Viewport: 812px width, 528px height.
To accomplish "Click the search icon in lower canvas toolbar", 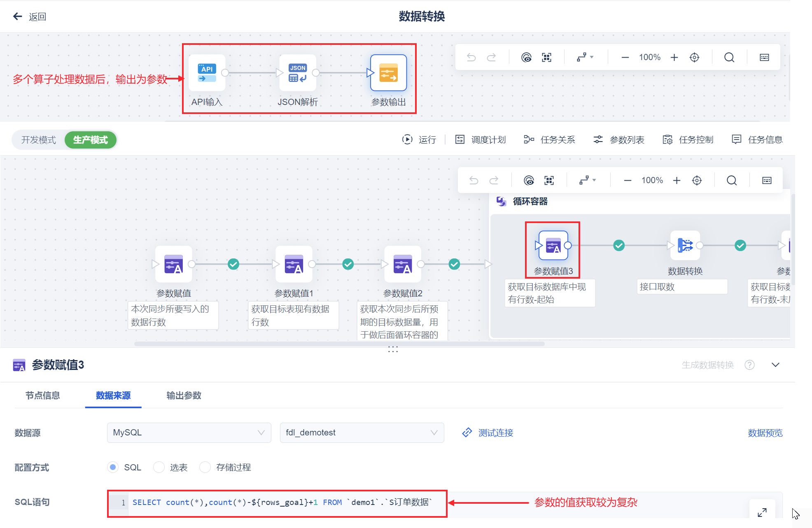I will [x=731, y=180].
